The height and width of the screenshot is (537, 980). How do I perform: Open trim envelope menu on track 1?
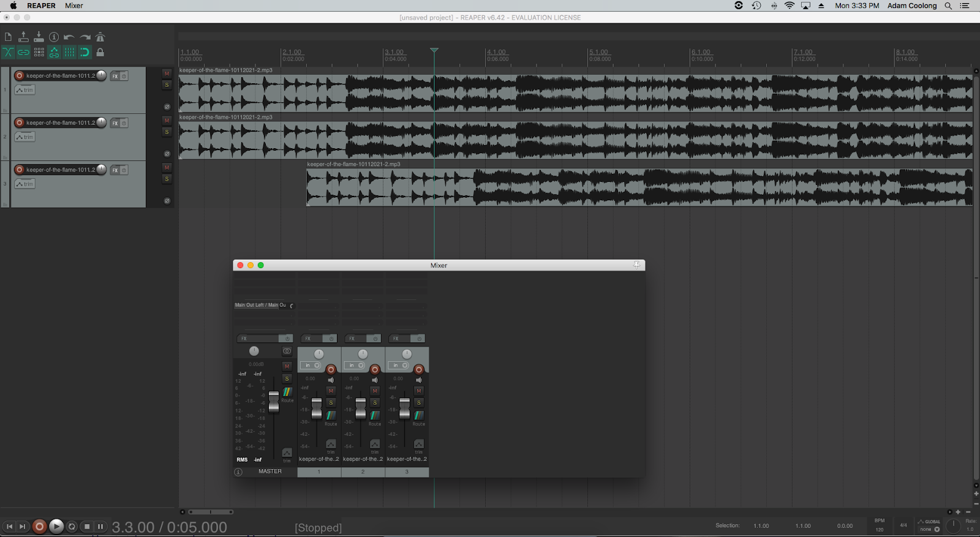24,90
